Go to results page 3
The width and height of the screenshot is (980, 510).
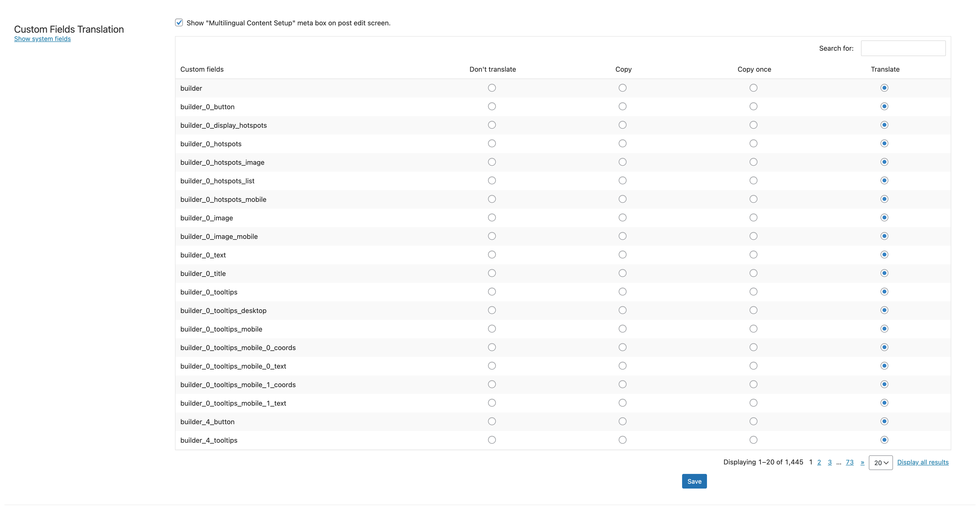click(830, 462)
